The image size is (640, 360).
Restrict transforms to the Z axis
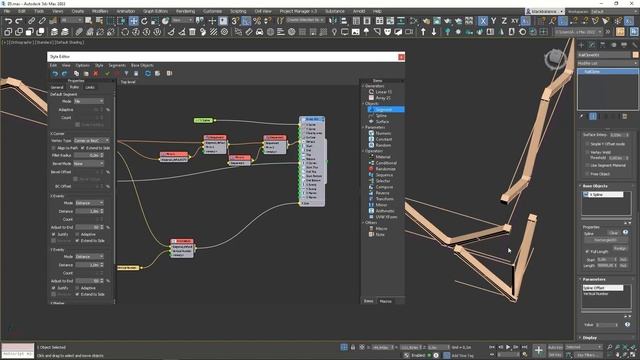tap(504, 21)
